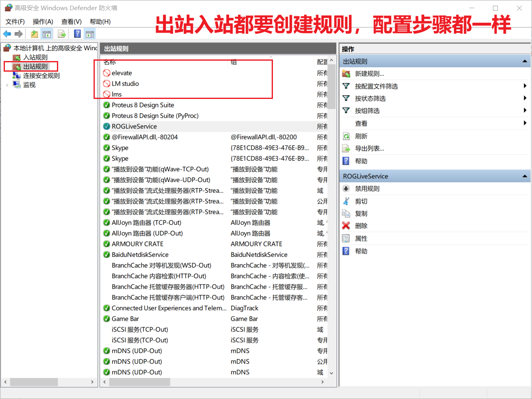Sort by the 名称 column header

pos(164,61)
